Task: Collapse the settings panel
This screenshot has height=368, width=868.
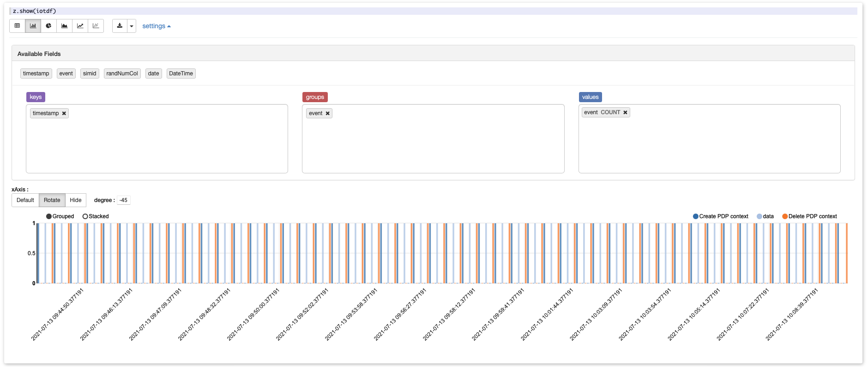Action: point(156,26)
